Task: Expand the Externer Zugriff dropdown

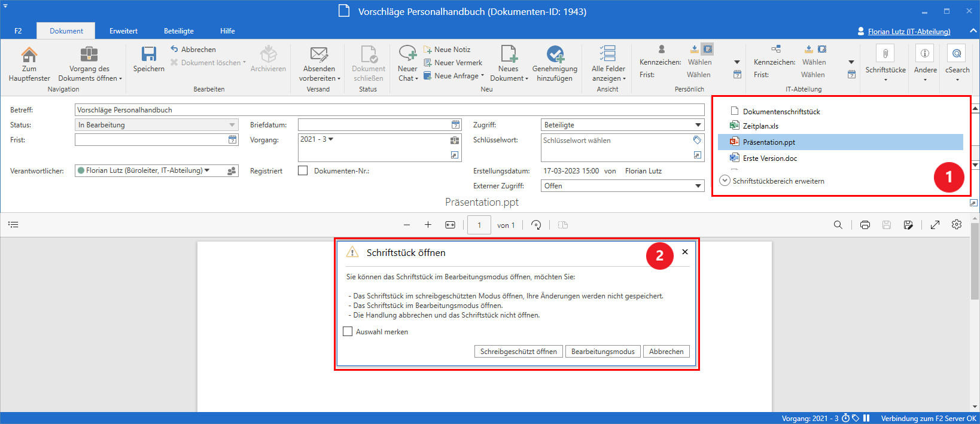Action: [698, 186]
